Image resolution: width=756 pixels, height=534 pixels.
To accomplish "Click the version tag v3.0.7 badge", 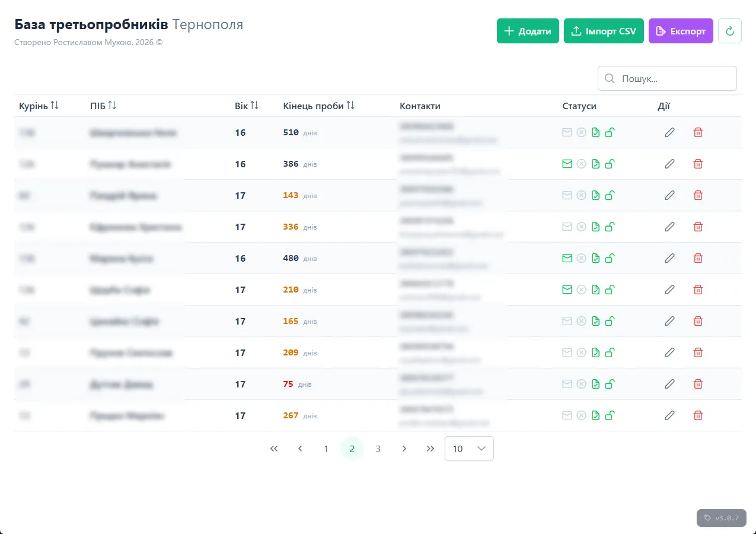I will click(x=721, y=518).
